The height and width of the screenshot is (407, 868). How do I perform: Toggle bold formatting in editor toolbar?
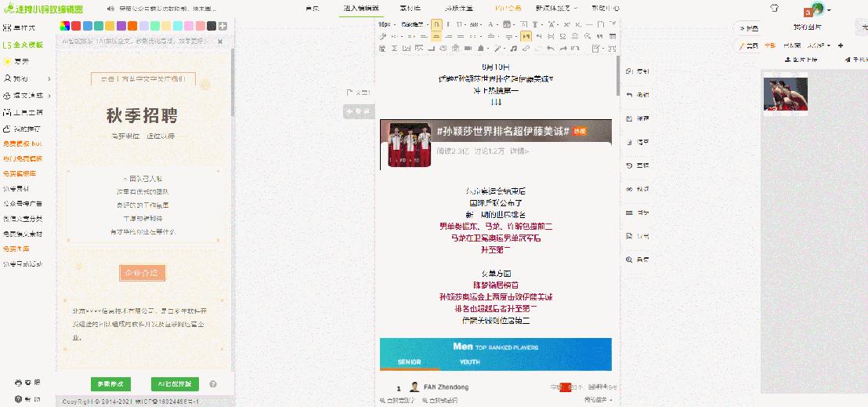(437, 24)
